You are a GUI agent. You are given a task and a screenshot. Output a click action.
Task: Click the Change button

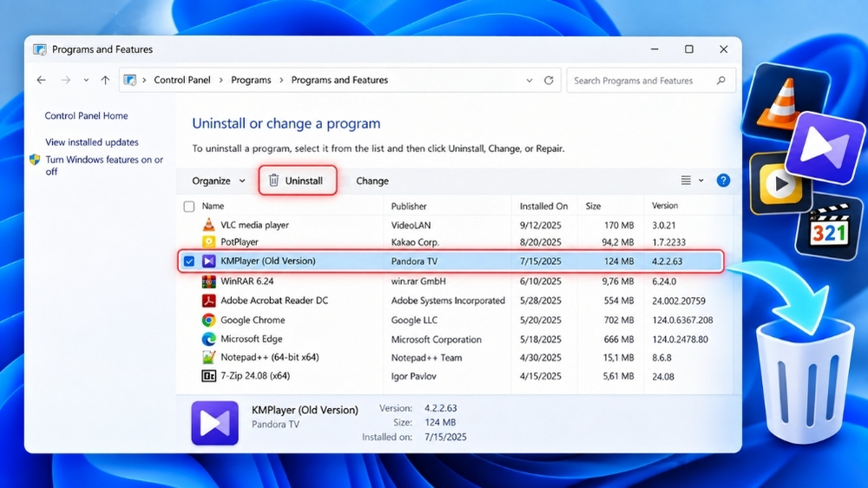(372, 181)
